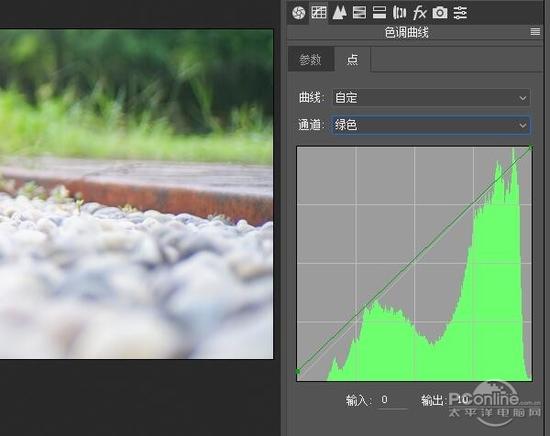
Task: Open the Camera Calibration camera icon
Action: coord(440,13)
